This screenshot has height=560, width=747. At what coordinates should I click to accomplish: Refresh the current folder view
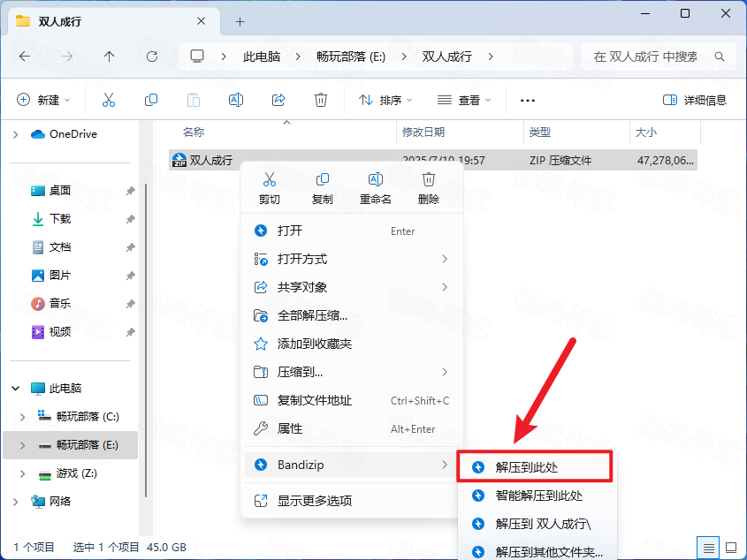click(x=152, y=57)
